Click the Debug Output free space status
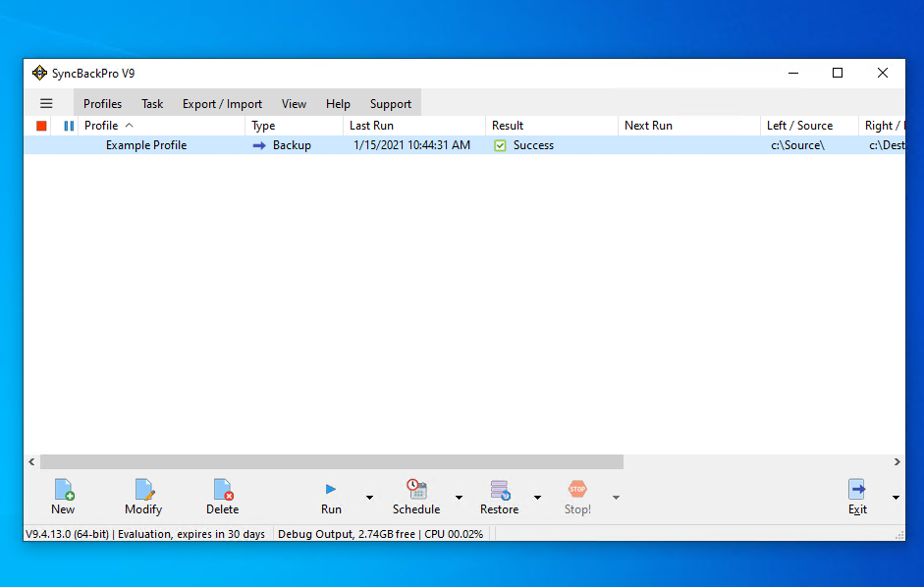This screenshot has height=587, width=924. point(381,534)
